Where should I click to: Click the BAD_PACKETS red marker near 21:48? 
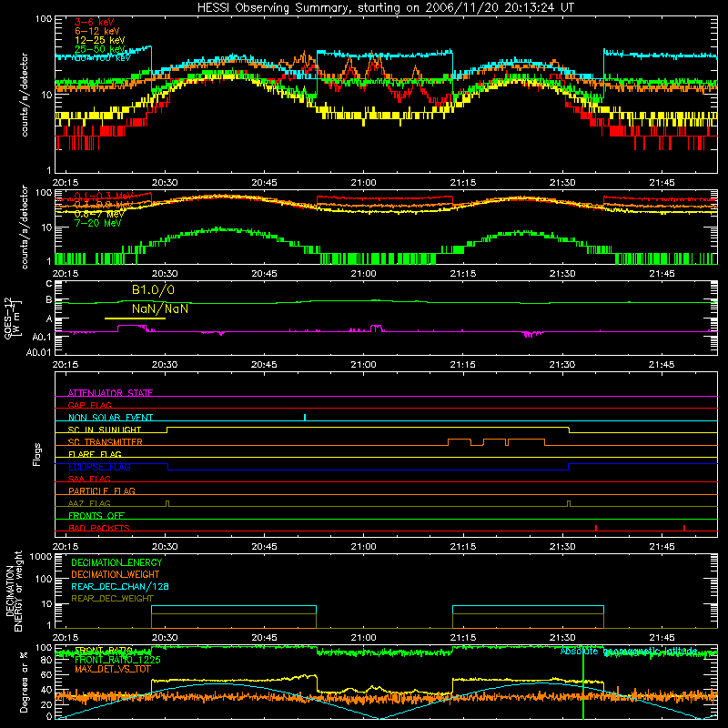click(x=684, y=528)
